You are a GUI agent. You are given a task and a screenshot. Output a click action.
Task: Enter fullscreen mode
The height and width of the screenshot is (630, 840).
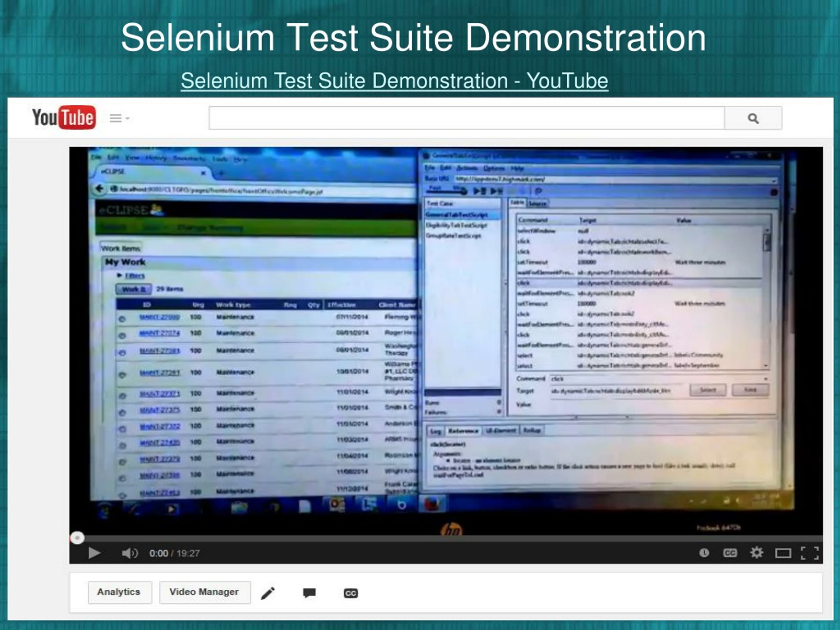[809, 553]
